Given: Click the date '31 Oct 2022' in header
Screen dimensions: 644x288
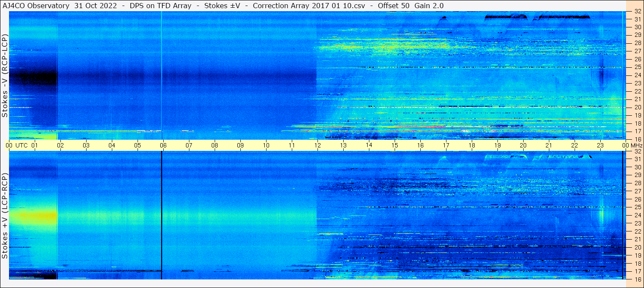Looking at the screenshot, I should (96, 6).
